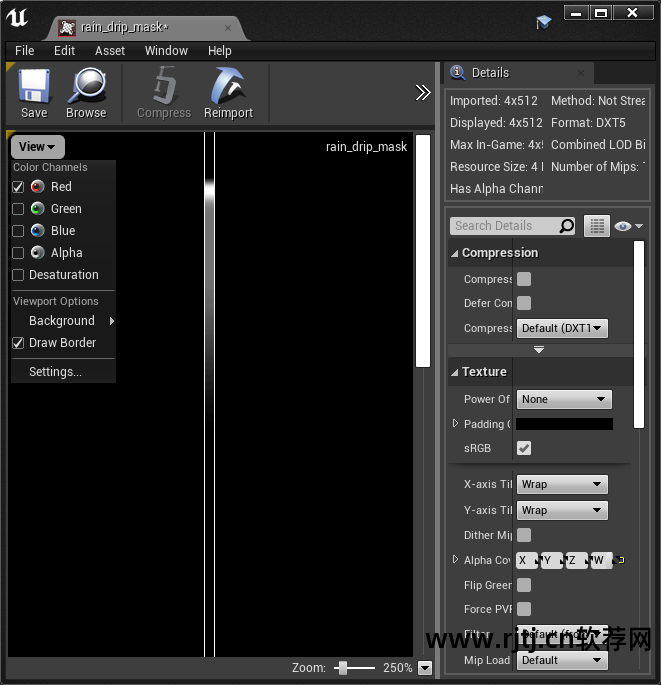661x685 pixels.
Task: Open the tutorials graduation cap icon
Action: (543, 22)
